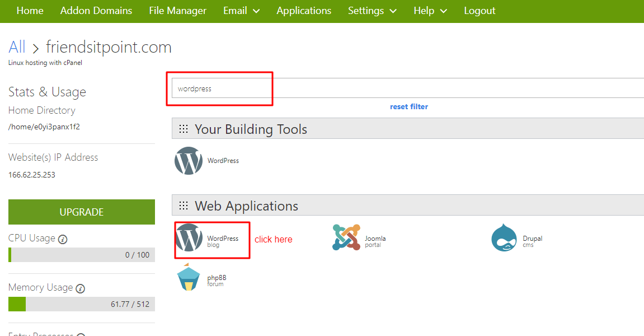The width and height of the screenshot is (644, 336).
Task: Open the Drupal cms icon
Action: point(504,237)
